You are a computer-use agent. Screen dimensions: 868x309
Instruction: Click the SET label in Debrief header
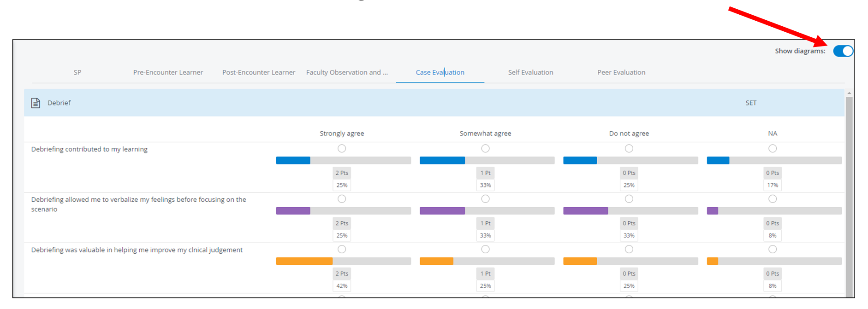(751, 103)
